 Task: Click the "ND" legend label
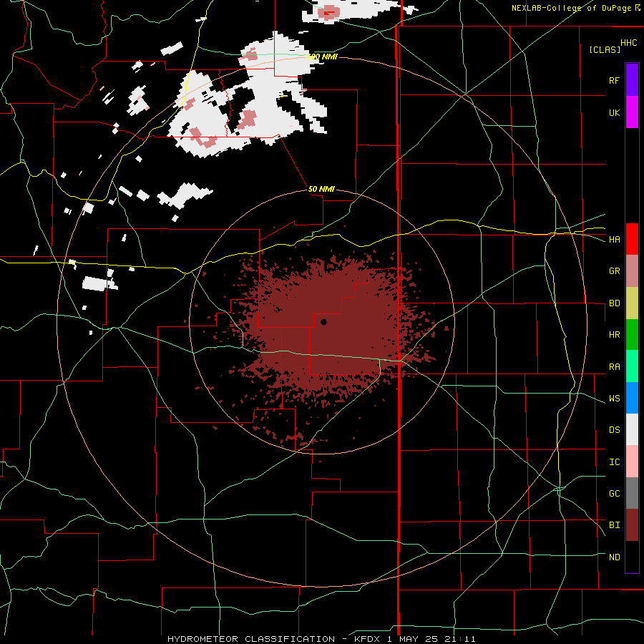tap(614, 557)
